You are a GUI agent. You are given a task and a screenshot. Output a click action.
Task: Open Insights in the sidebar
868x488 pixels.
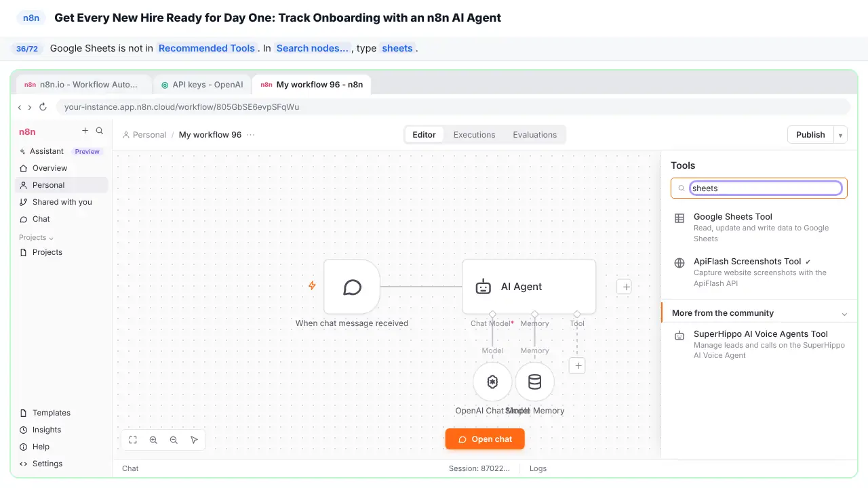47,430
